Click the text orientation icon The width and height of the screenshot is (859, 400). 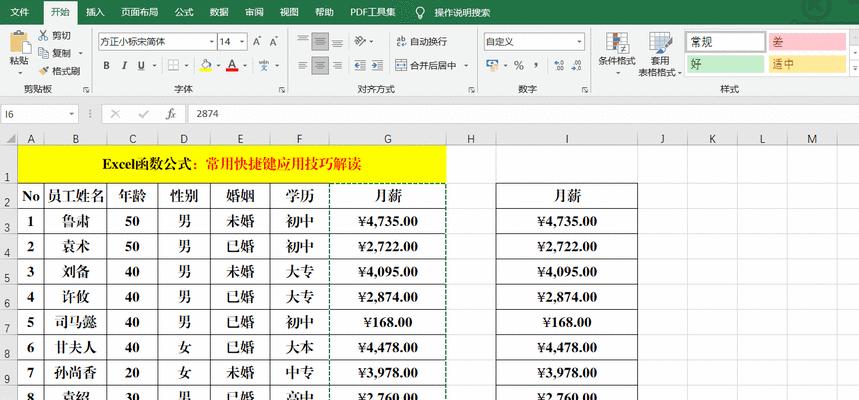click(360, 42)
